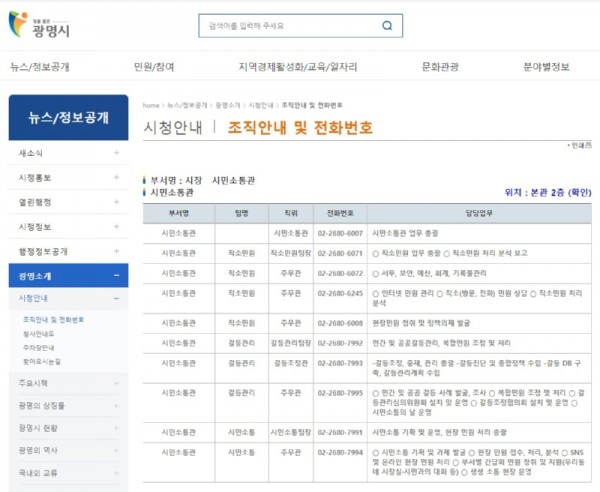Select phone number 02-2680-6007

[340, 233]
